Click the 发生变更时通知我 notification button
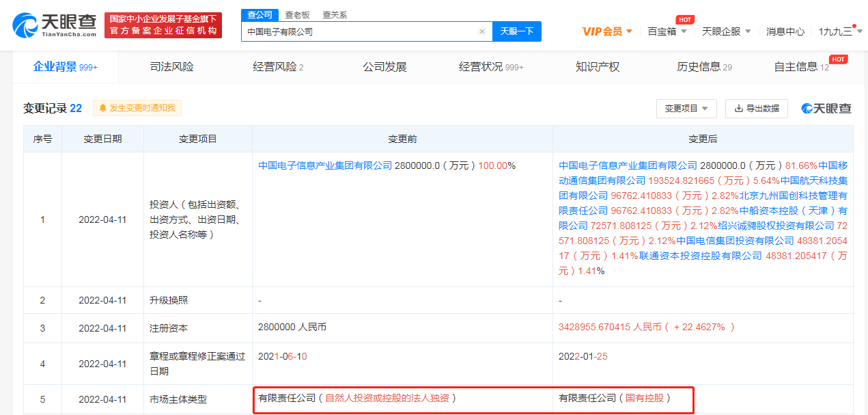Viewport: 868px width, 415px height. [x=137, y=108]
